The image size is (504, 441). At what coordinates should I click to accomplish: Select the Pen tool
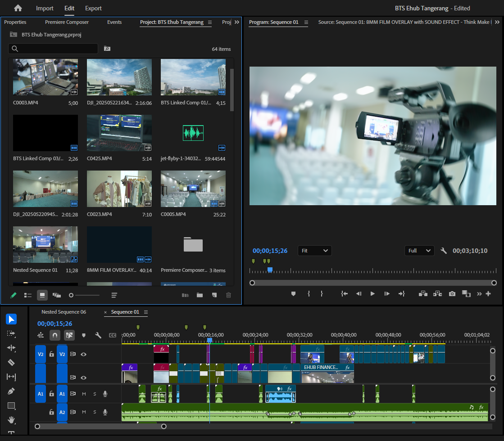tap(11, 391)
